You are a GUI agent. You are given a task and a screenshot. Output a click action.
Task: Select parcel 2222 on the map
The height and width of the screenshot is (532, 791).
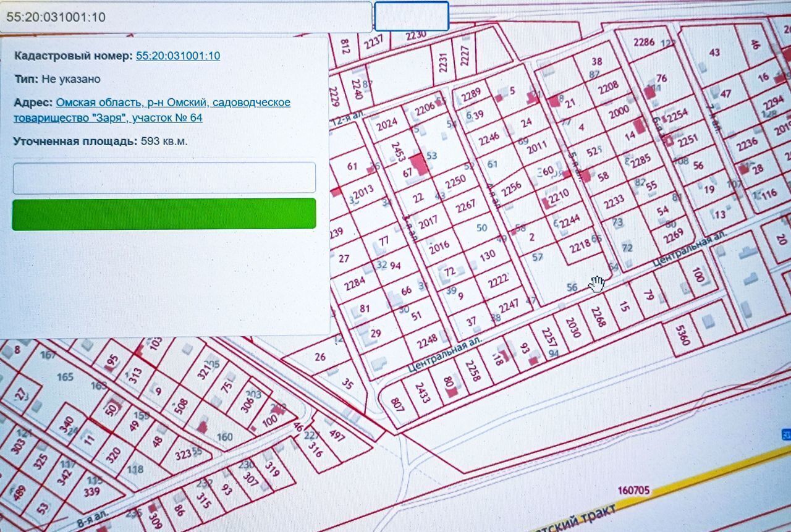tap(497, 281)
